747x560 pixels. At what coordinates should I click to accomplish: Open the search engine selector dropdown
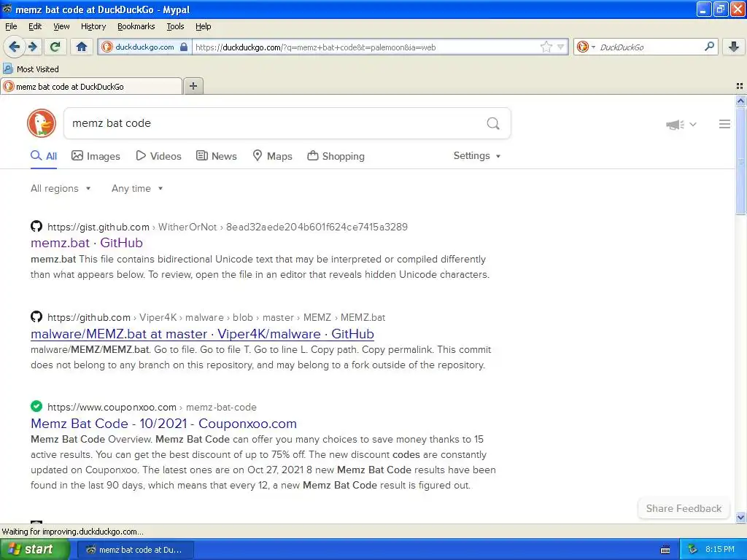point(586,47)
